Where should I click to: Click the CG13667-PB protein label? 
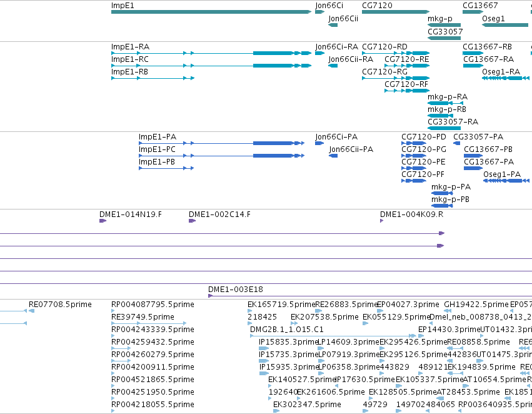click(488, 149)
